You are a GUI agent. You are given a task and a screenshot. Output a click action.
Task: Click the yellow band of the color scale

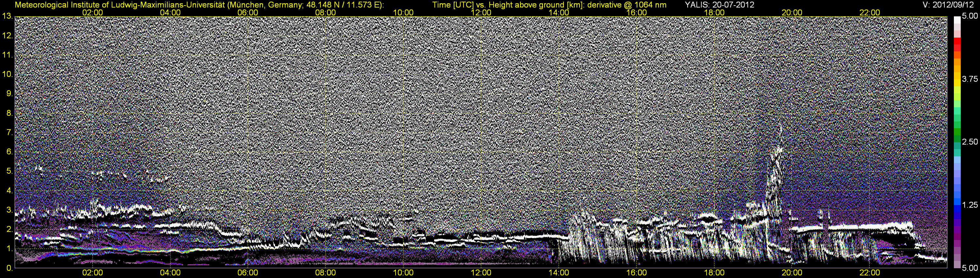tap(957, 82)
